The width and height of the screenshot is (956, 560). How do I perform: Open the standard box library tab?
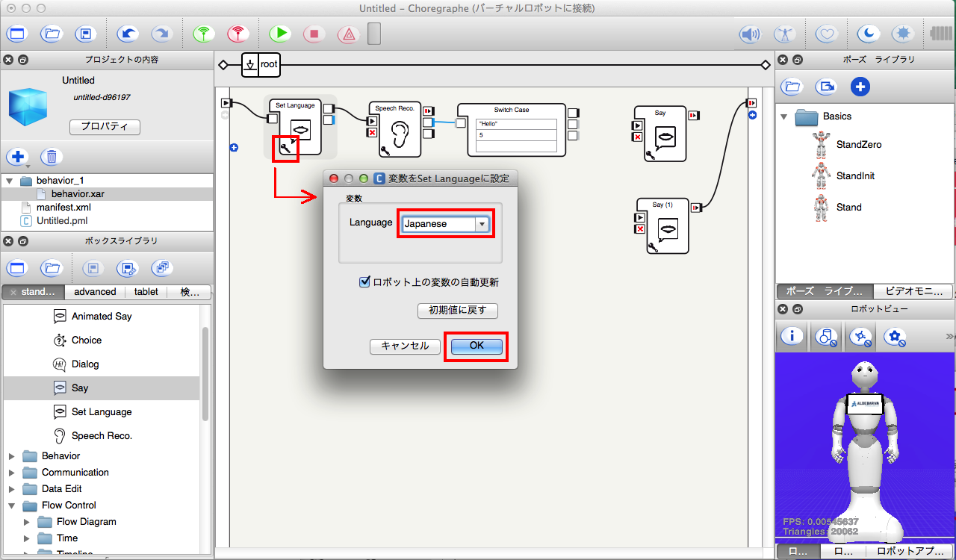(x=34, y=292)
